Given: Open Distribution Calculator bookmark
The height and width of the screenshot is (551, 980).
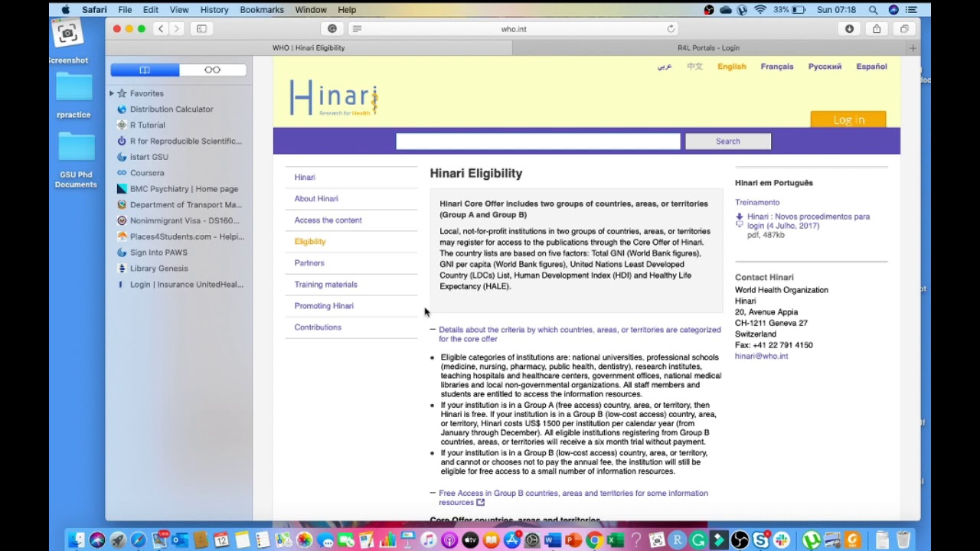Looking at the screenshot, I should [171, 109].
